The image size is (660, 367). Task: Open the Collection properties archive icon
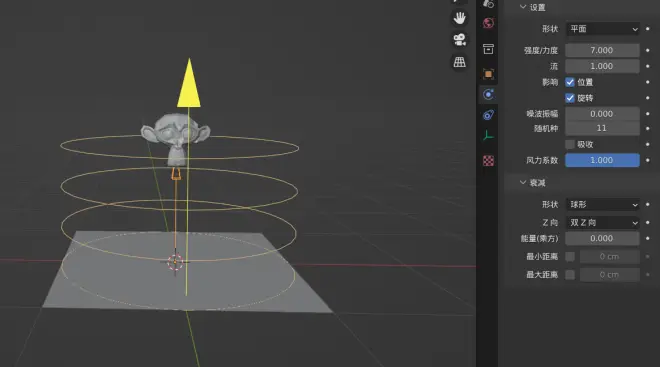pyautogui.click(x=488, y=49)
